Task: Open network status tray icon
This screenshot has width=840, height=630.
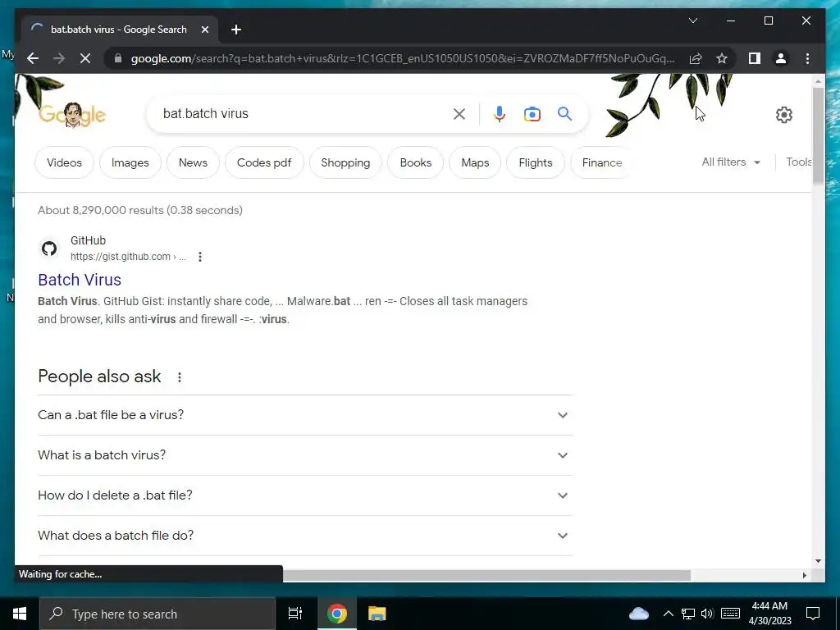Action: point(688,614)
